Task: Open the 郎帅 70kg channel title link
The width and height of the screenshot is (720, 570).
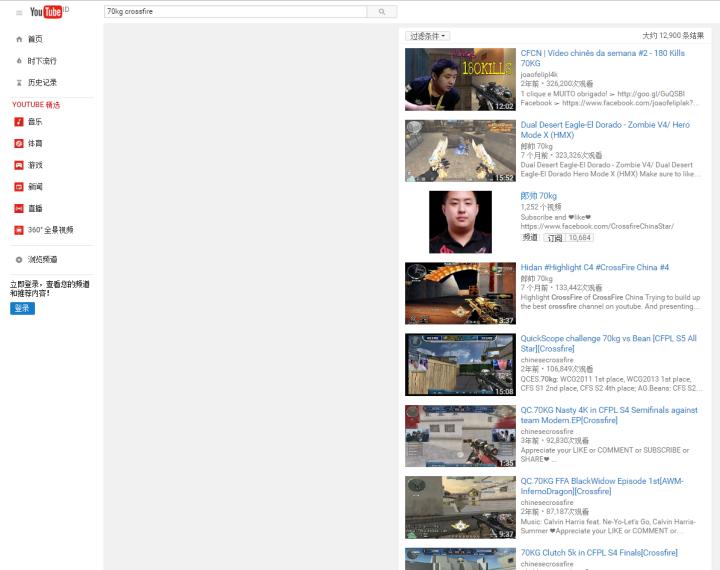Action: pyautogui.click(x=539, y=196)
